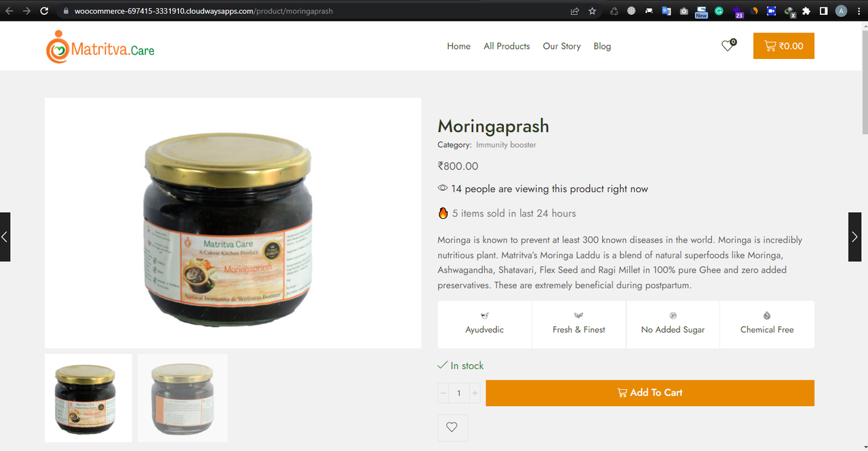The image size is (868, 451).
Task: Decrease quantity with minus button
Action: coord(443,393)
